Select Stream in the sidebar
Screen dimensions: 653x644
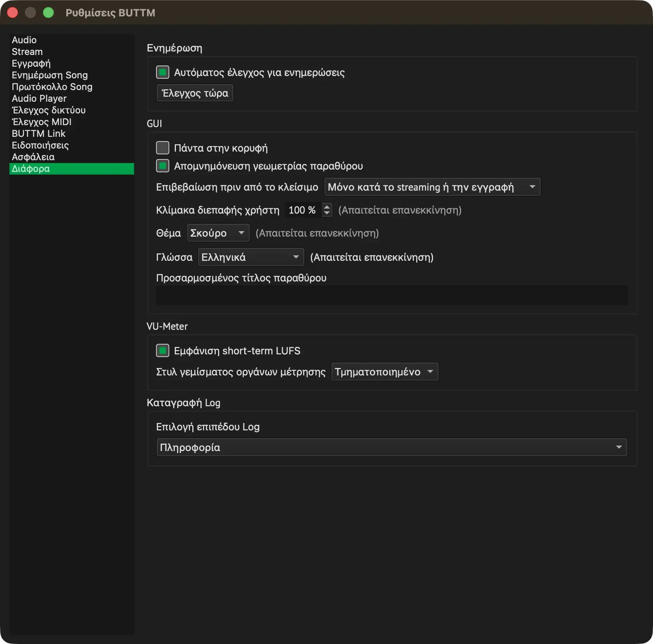[72, 52]
